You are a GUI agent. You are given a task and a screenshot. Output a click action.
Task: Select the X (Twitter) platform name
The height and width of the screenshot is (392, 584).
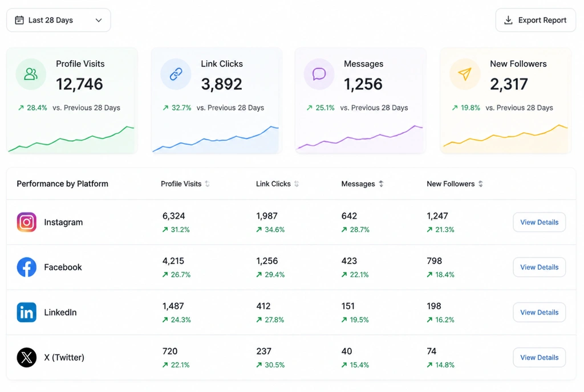tap(64, 357)
